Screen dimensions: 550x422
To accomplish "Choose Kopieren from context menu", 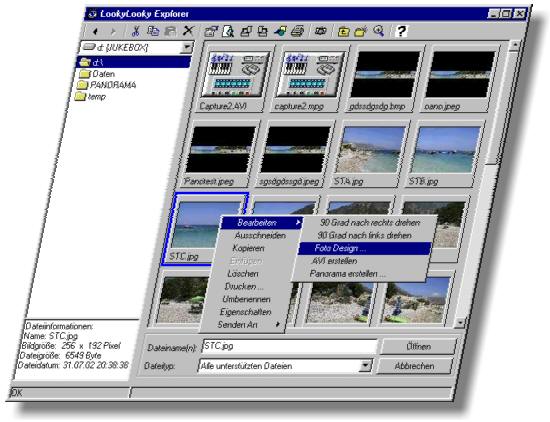I will click(x=248, y=248).
